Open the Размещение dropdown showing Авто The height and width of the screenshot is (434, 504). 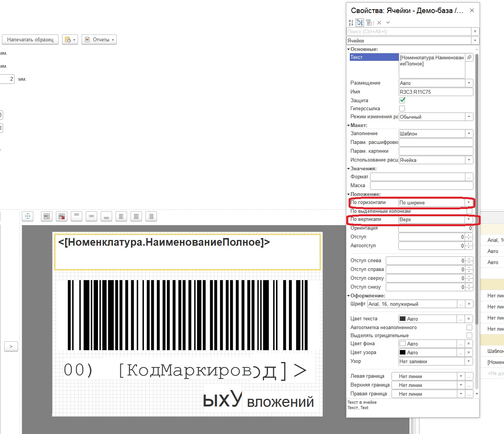[x=469, y=83]
